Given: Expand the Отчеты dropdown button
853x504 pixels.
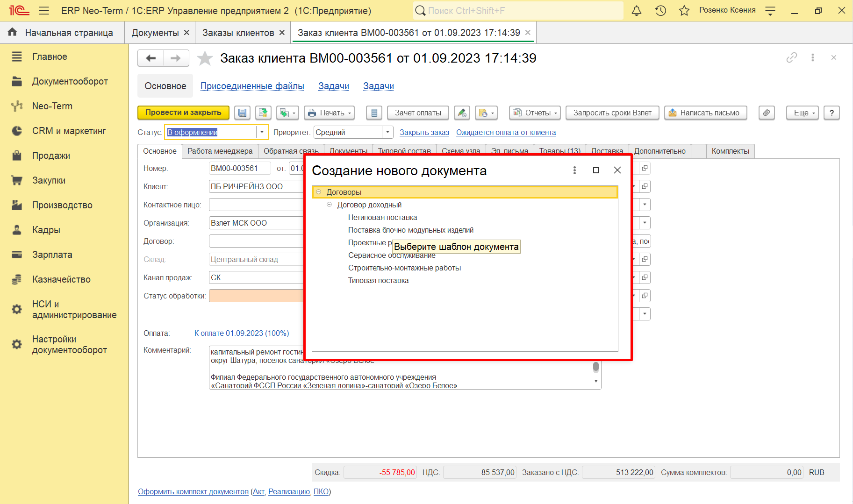Looking at the screenshot, I should coord(535,113).
